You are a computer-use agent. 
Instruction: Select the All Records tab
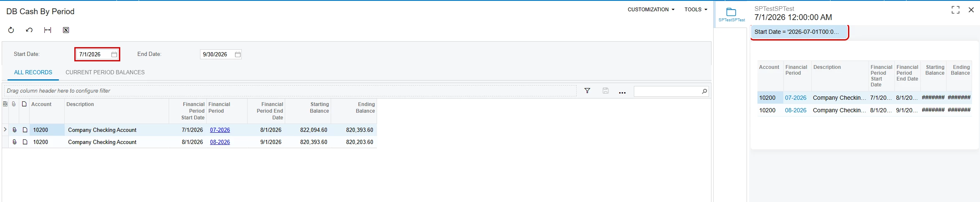(33, 72)
